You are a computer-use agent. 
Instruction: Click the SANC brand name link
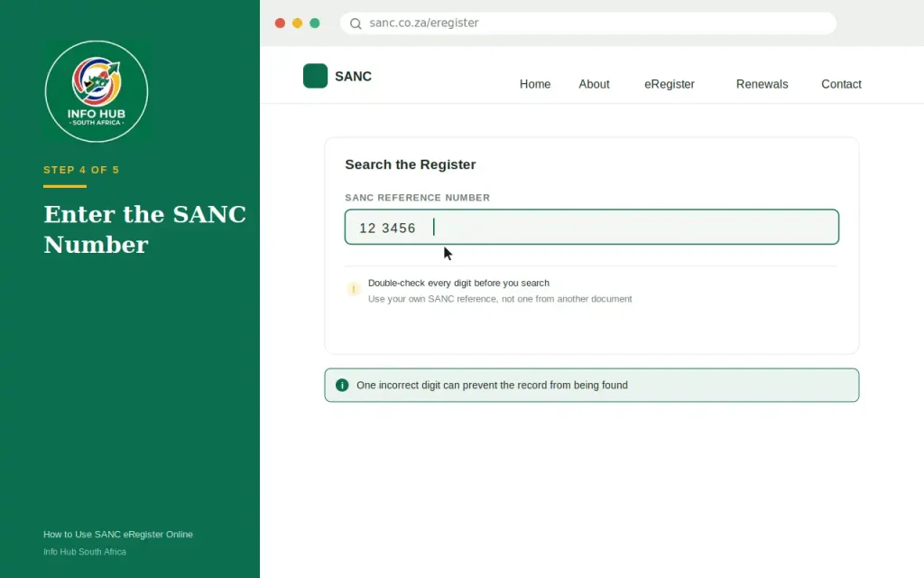coord(353,77)
